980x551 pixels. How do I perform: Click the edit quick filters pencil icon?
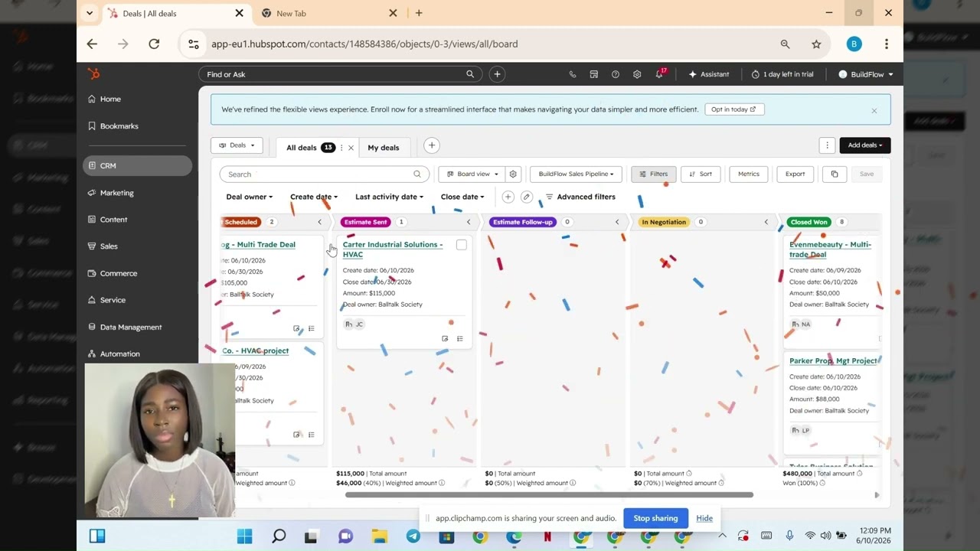coord(527,197)
